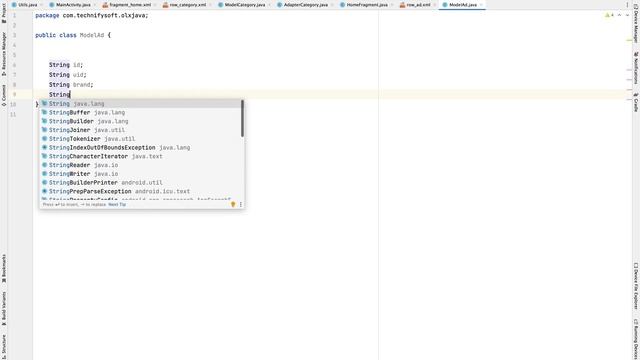Click the warnings indicator in the editor
Viewport: 640px width, 360px height.
[609, 15]
